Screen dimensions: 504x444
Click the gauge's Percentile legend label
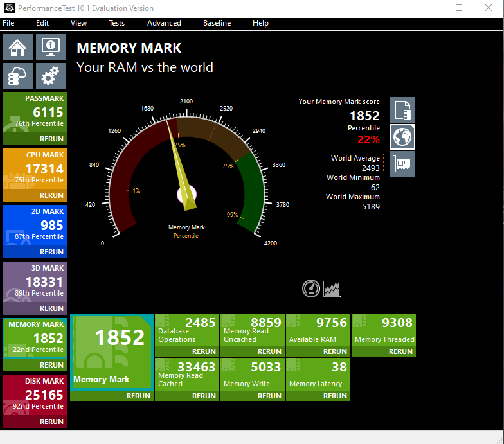[x=186, y=236]
